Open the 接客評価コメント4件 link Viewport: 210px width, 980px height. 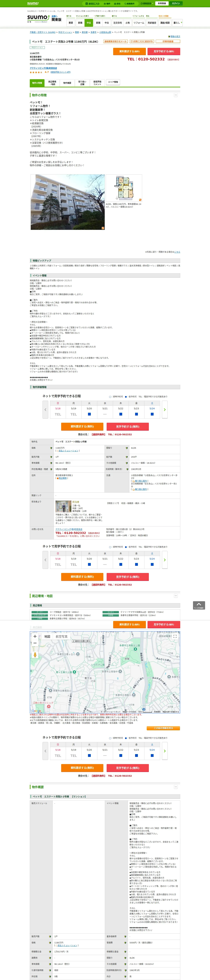(61, 72)
